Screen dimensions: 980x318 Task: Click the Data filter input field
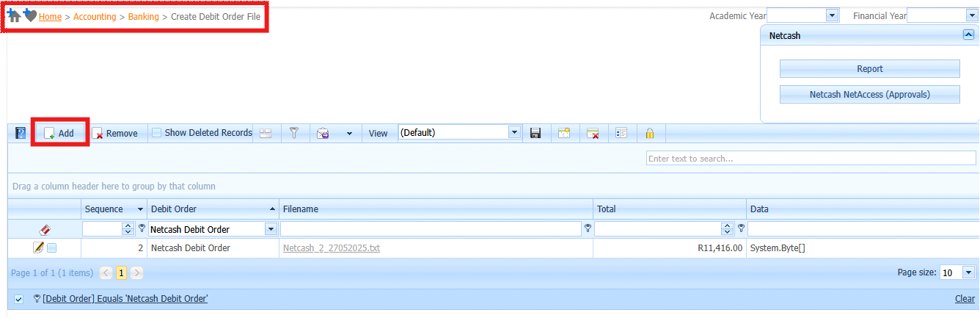point(863,229)
